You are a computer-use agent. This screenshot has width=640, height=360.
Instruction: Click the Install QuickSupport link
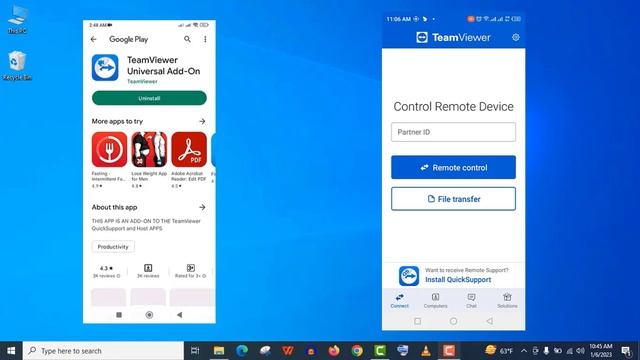pos(458,280)
